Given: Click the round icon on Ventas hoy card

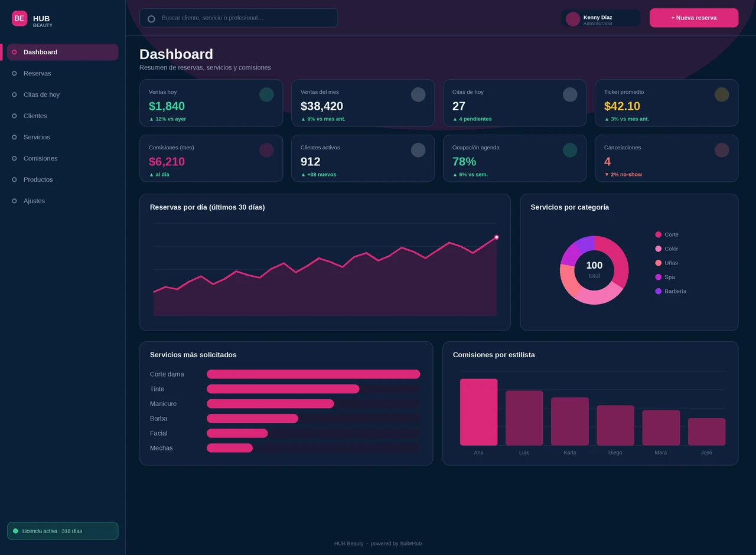Looking at the screenshot, I should 266,94.
